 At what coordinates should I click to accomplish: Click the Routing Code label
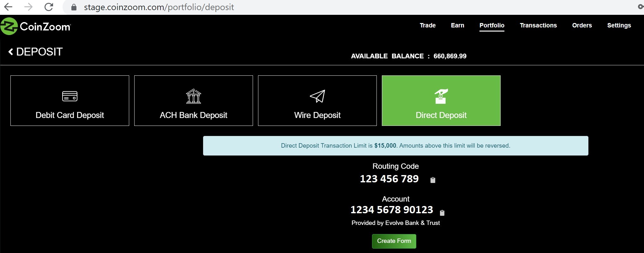click(395, 166)
